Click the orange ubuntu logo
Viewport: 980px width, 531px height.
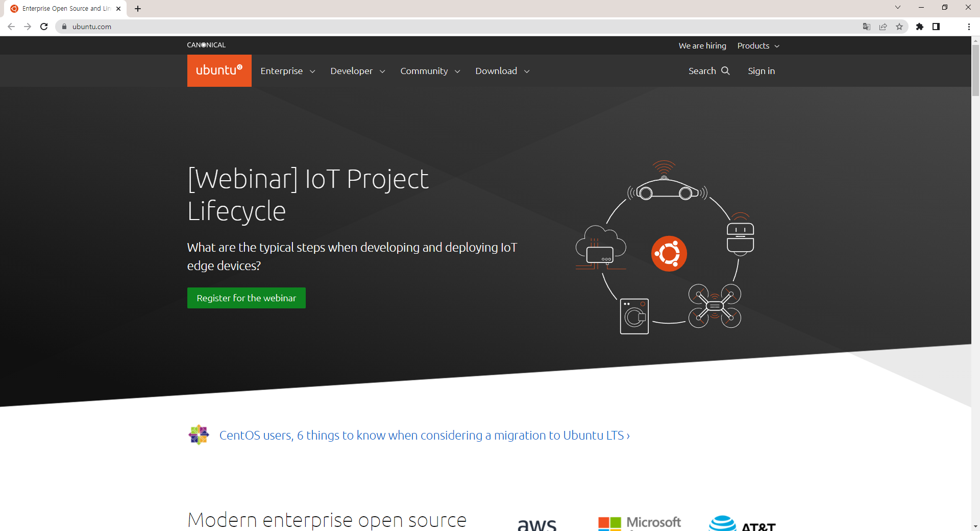(x=219, y=70)
